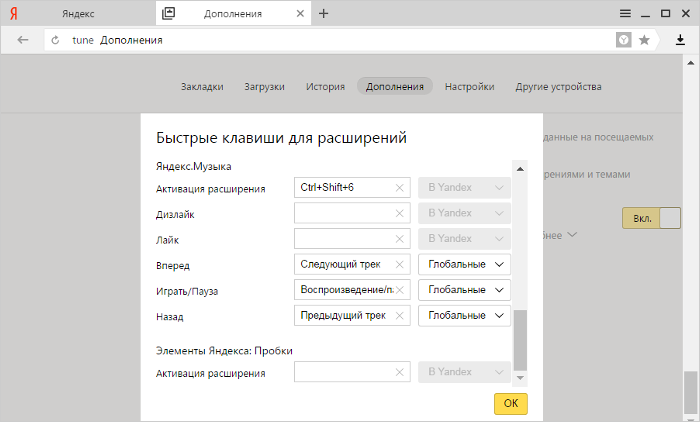The width and height of the screenshot is (700, 422).
Task: Click dialog scrollbar down arrow
Action: tap(520, 378)
